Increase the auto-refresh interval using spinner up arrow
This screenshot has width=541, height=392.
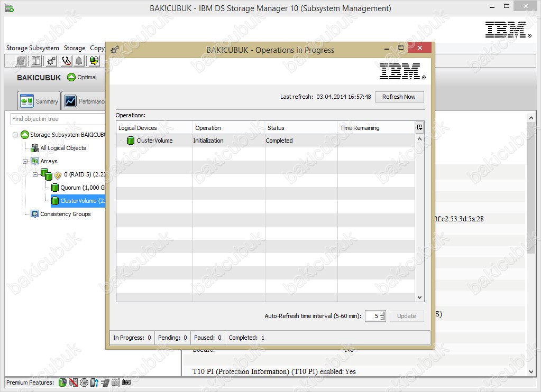383,313
